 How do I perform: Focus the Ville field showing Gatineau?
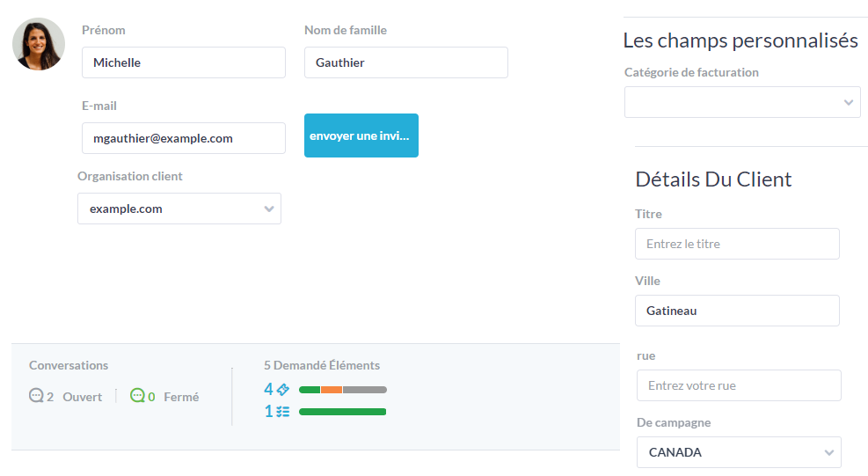(737, 311)
